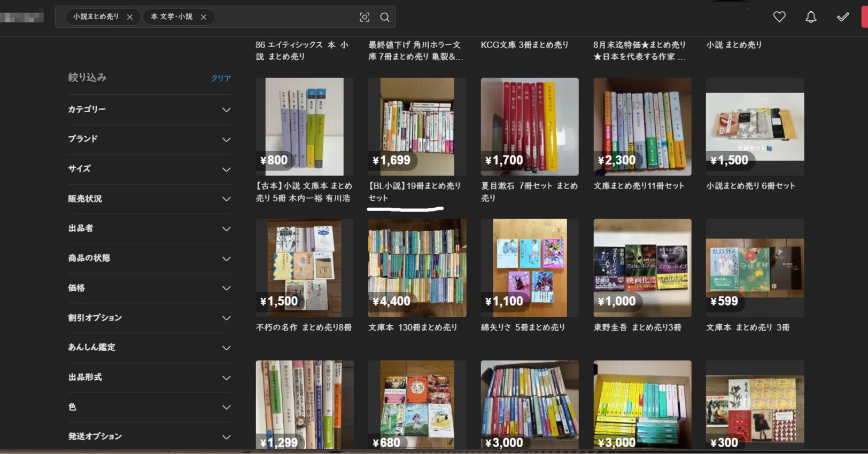Image resolution: width=868 pixels, height=454 pixels.
Task: Expand the あんしん鑑定 filter
Action: [x=150, y=348]
